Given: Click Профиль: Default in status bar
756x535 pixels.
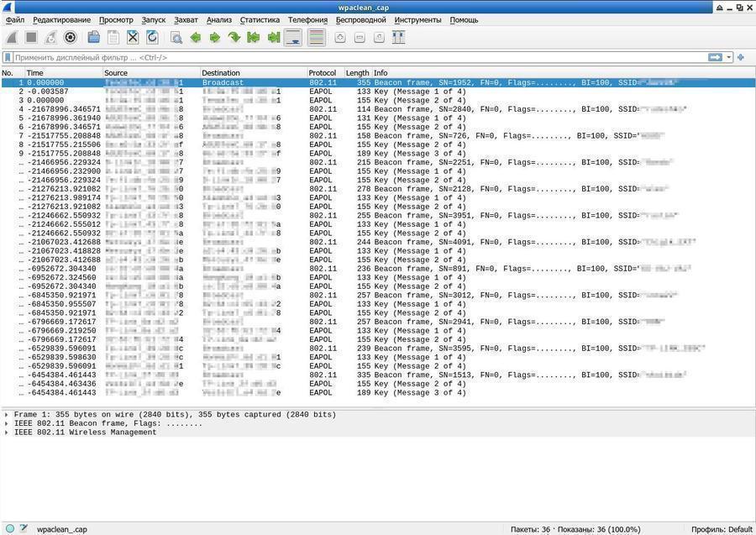Looking at the screenshot, I should pyautogui.click(x=722, y=529).
